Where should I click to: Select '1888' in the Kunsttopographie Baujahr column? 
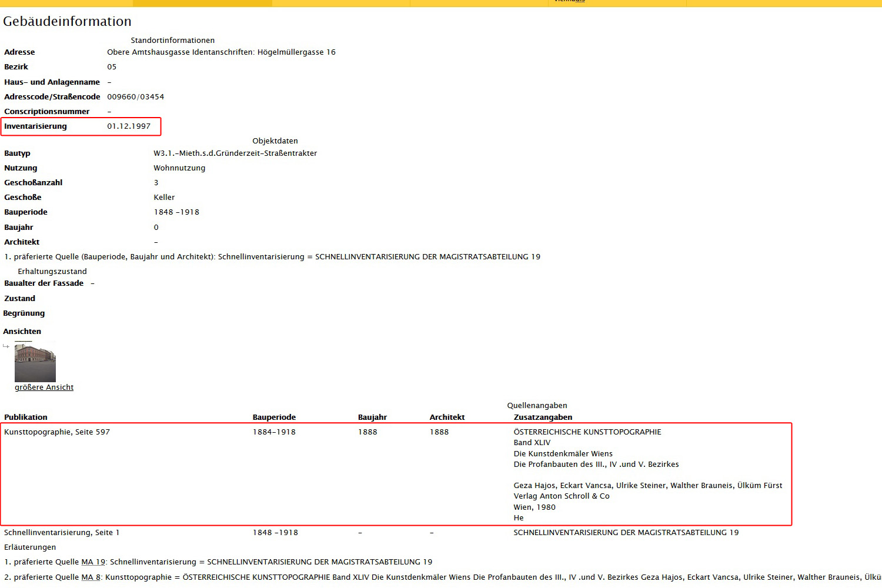pyautogui.click(x=367, y=432)
